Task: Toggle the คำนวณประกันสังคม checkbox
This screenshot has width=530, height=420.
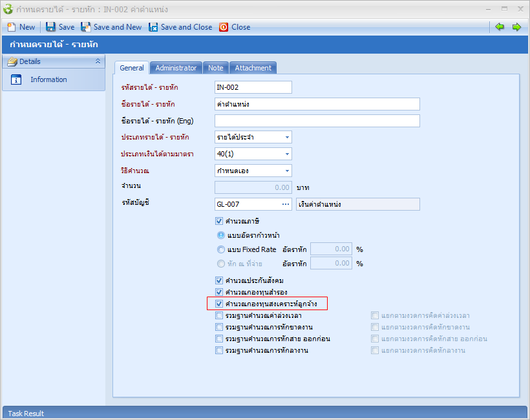Action: pos(219,280)
